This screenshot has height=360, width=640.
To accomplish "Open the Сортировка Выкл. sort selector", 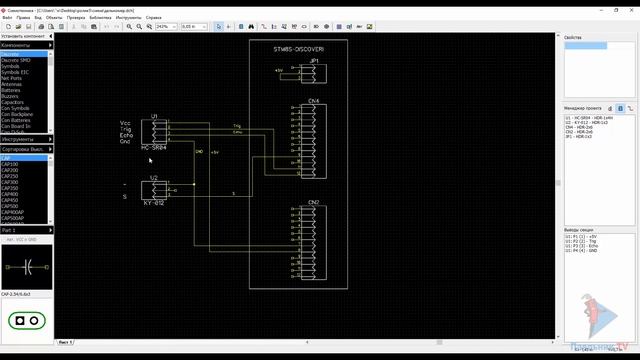I will pos(27,149).
